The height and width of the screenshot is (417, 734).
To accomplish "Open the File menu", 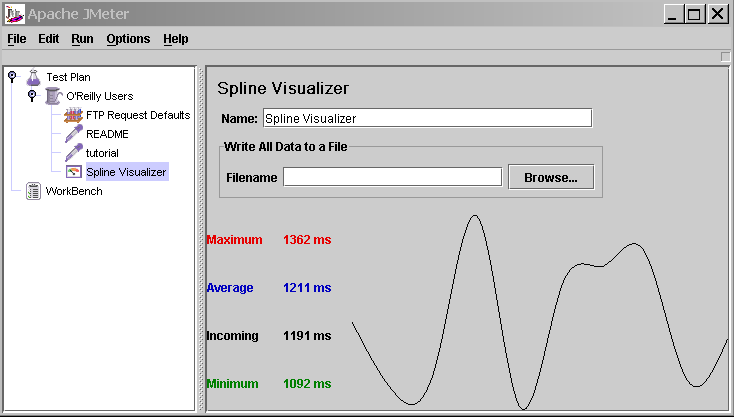I will pyautogui.click(x=17, y=39).
